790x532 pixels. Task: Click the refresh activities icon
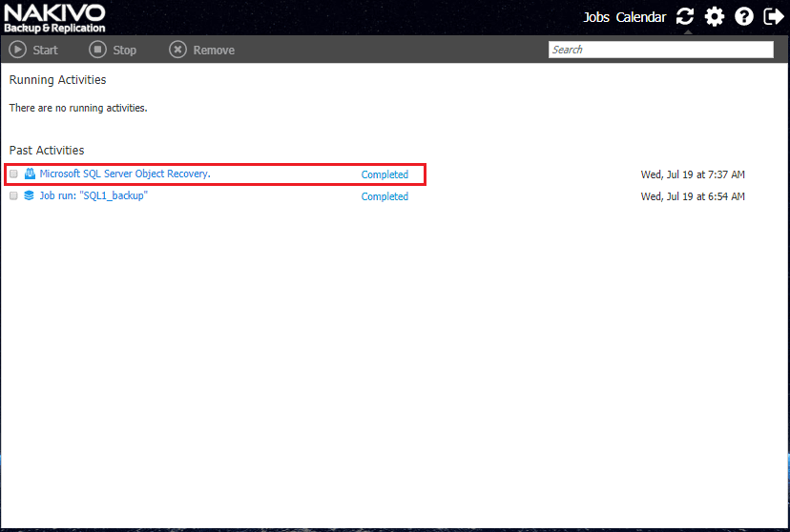click(x=685, y=16)
